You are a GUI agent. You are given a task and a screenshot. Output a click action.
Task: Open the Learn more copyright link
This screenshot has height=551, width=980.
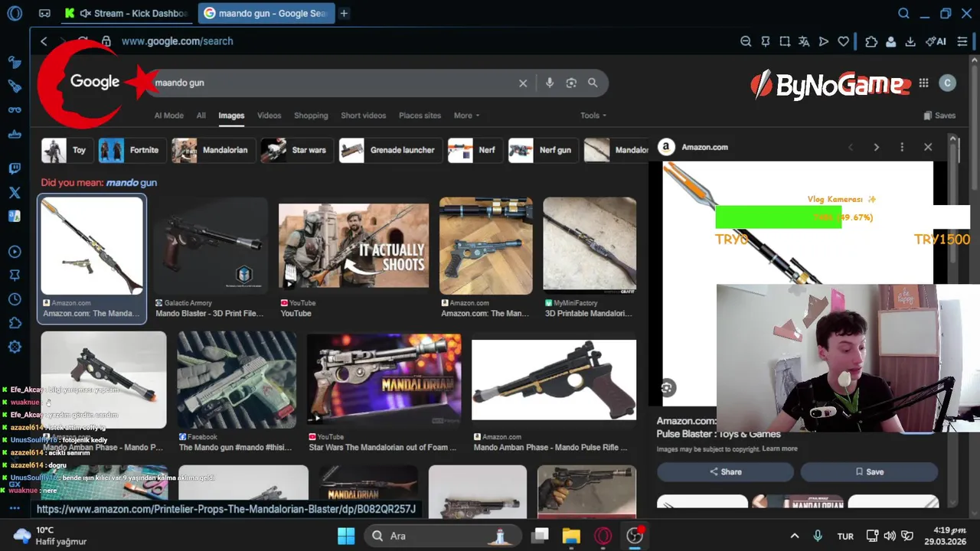(779, 449)
